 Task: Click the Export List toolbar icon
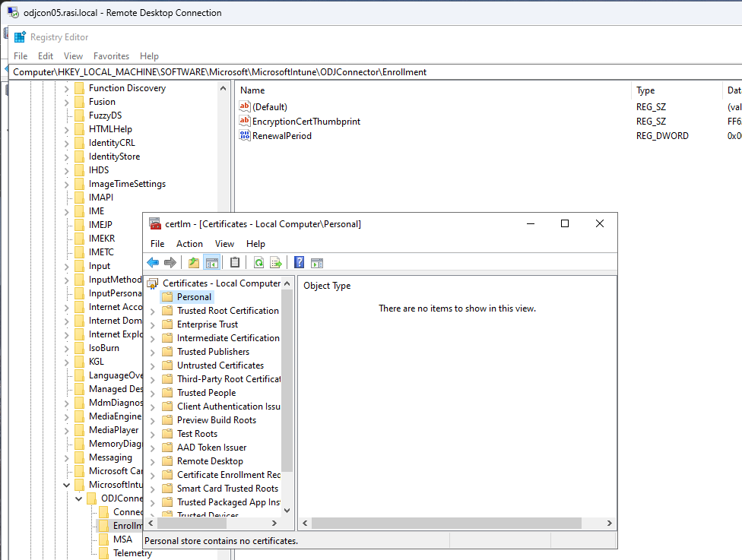tap(275, 262)
